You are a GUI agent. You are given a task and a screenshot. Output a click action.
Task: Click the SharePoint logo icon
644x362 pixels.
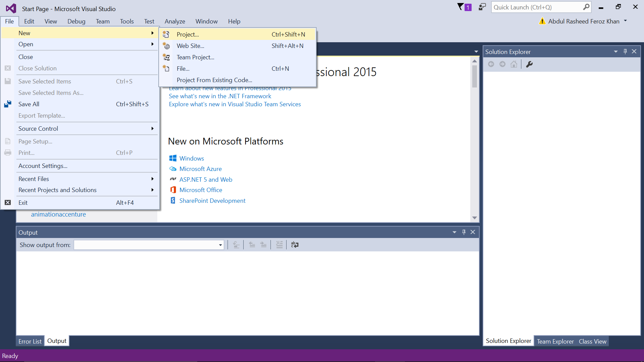[173, 200]
